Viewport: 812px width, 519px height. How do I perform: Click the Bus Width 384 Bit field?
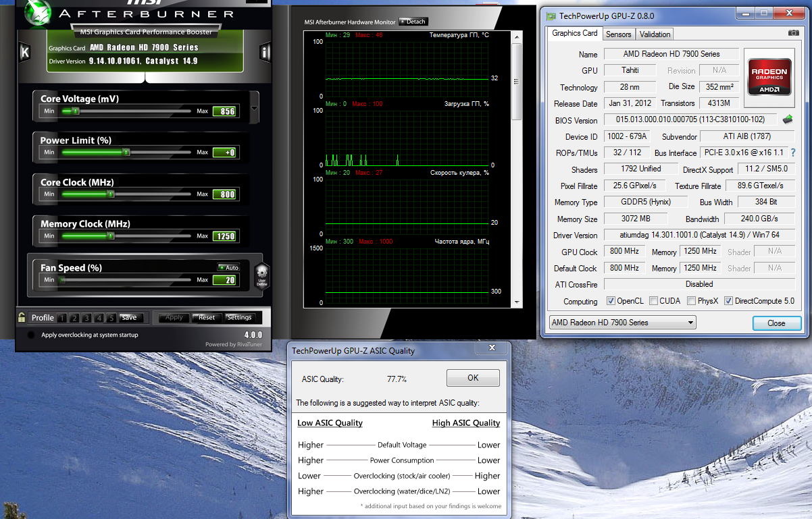(x=766, y=202)
